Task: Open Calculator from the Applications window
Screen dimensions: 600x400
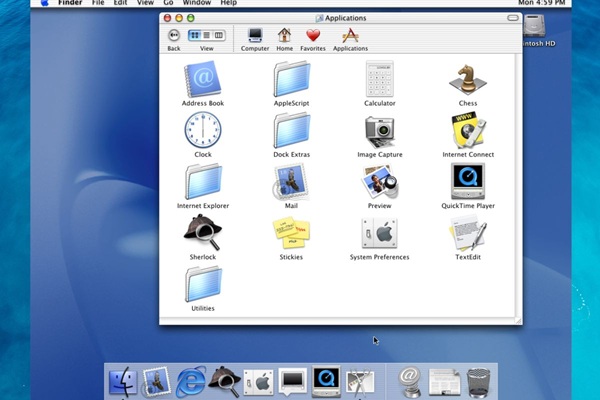Action: pos(379,78)
